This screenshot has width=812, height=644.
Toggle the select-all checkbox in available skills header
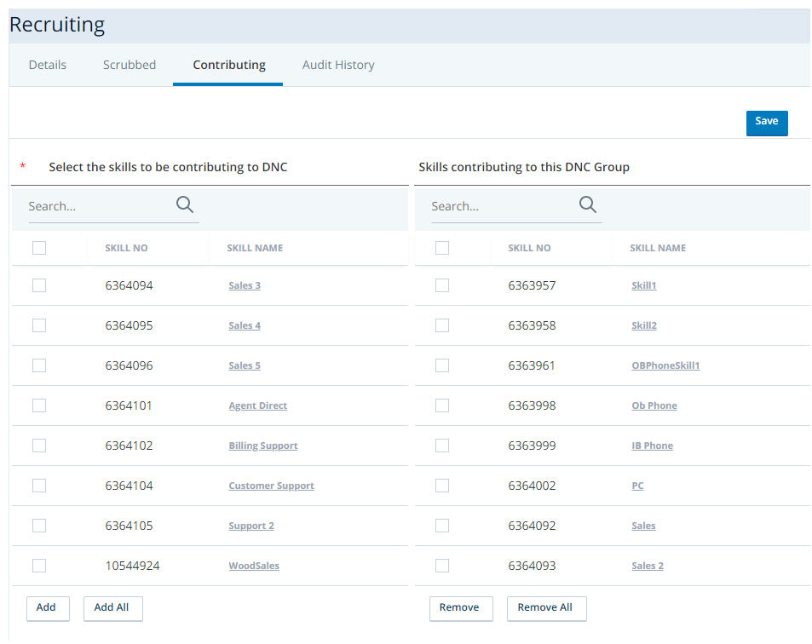pyautogui.click(x=39, y=248)
